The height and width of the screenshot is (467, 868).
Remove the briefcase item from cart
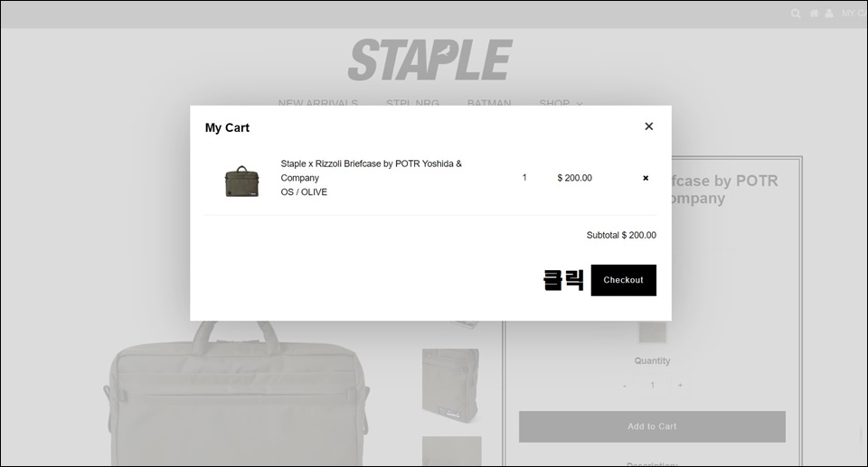pos(646,178)
